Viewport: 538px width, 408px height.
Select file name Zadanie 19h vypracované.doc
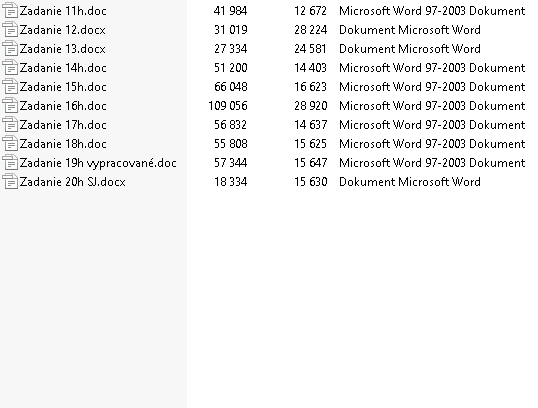point(98,163)
